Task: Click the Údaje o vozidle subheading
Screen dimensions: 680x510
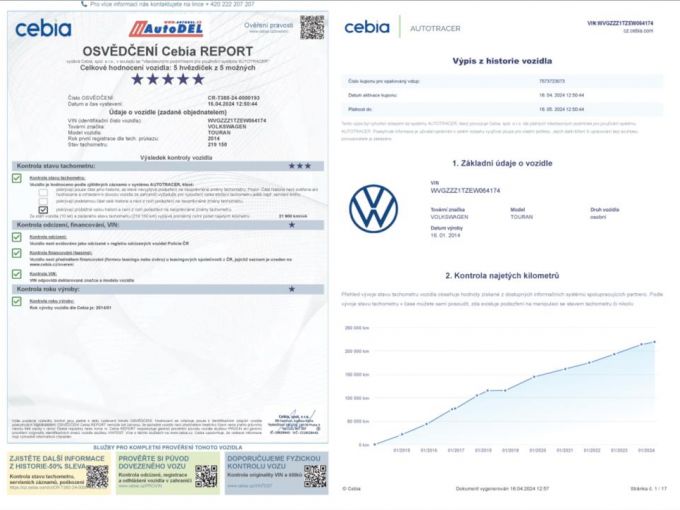Action: coord(167,112)
